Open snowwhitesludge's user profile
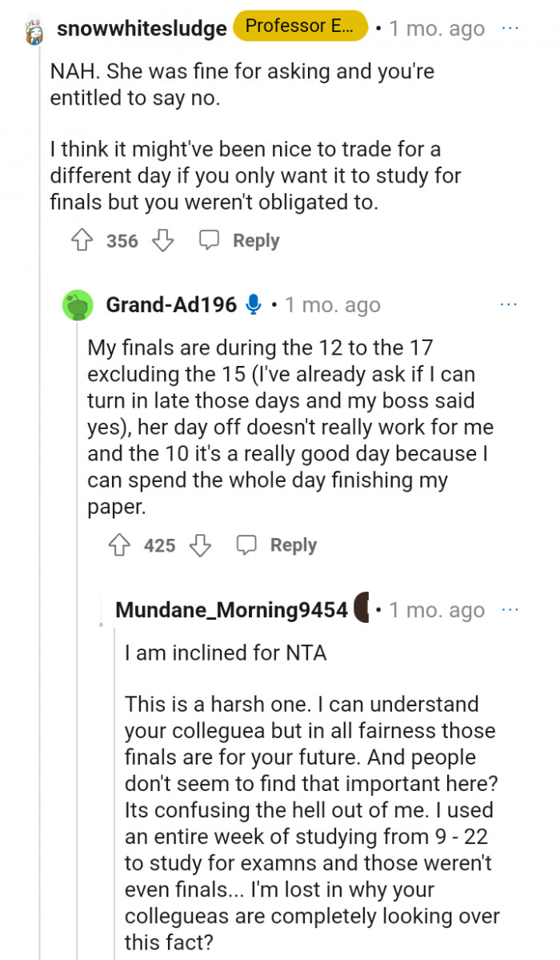Screen dimensions: 560x960 coord(142,30)
